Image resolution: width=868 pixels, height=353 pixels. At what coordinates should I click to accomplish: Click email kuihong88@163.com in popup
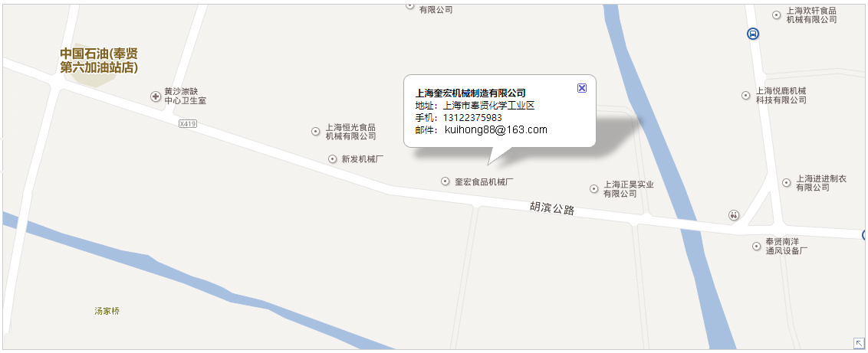[x=496, y=130]
